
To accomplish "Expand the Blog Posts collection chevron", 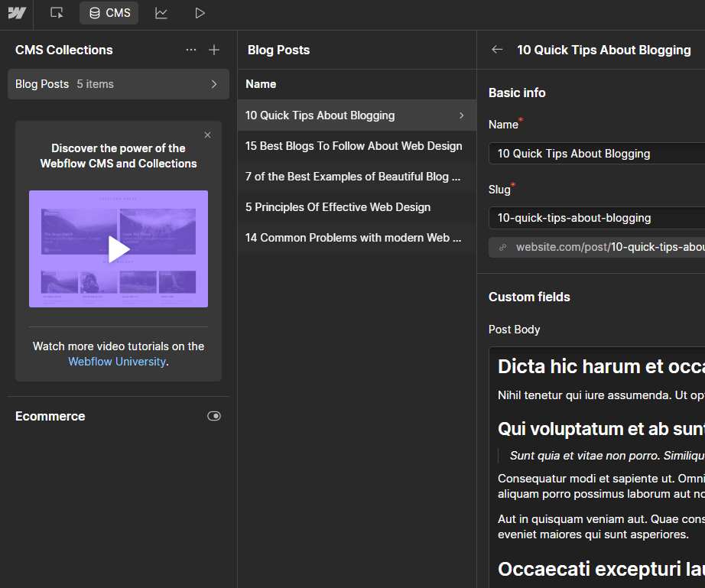I will point(214,84).
